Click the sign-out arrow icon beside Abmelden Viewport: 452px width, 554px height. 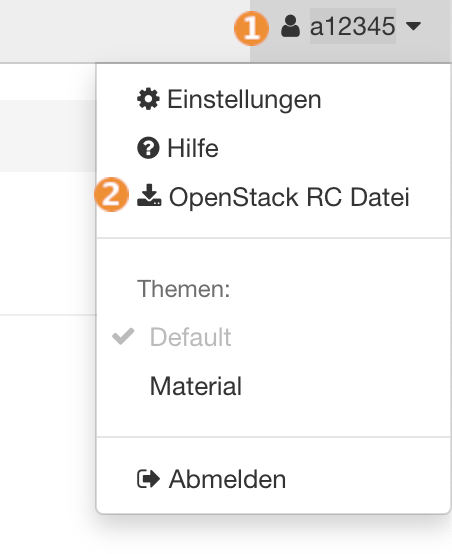point(148,479)
